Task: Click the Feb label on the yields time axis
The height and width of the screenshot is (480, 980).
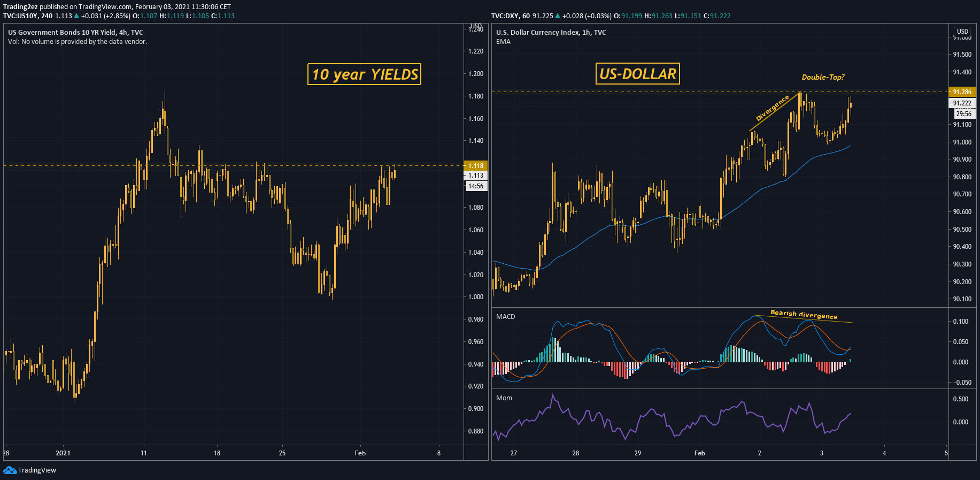Action: pos(360,453)
